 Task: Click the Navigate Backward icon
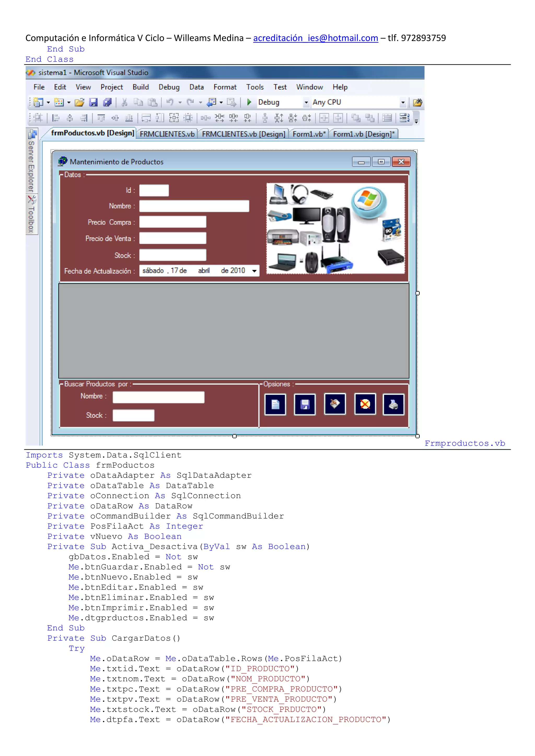coord(211,102)
